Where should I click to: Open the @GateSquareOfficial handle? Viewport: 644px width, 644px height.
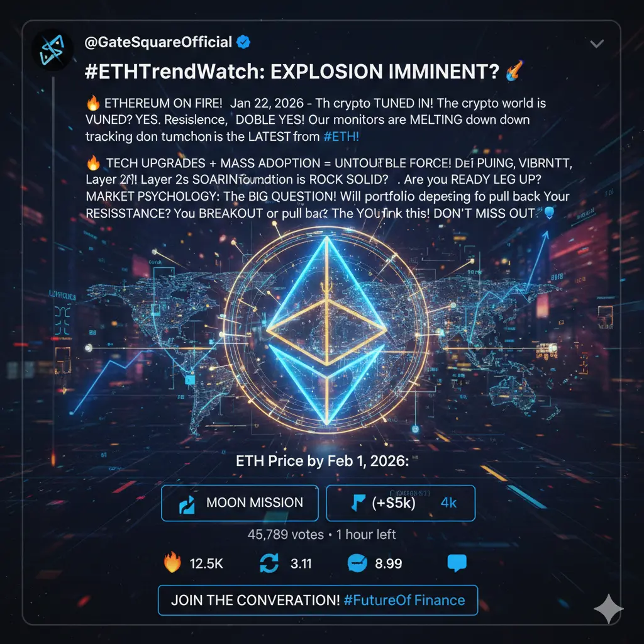pyautogui.click(x=158, y=42)
